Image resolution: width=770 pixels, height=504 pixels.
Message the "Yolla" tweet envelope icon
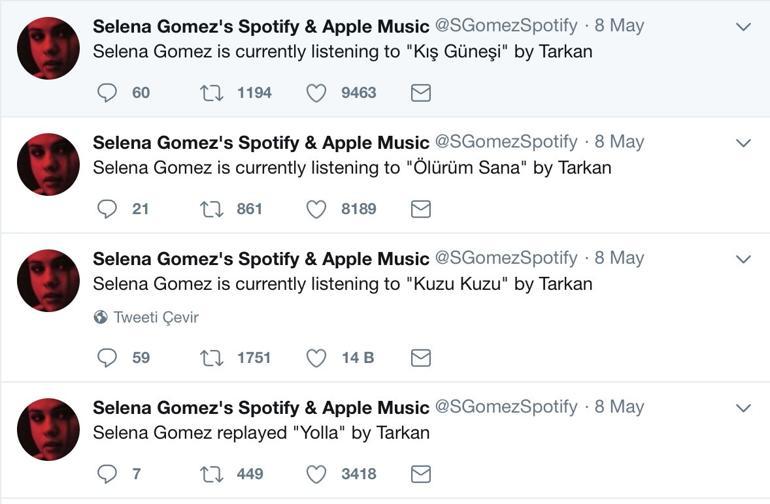tap(421, 473)
